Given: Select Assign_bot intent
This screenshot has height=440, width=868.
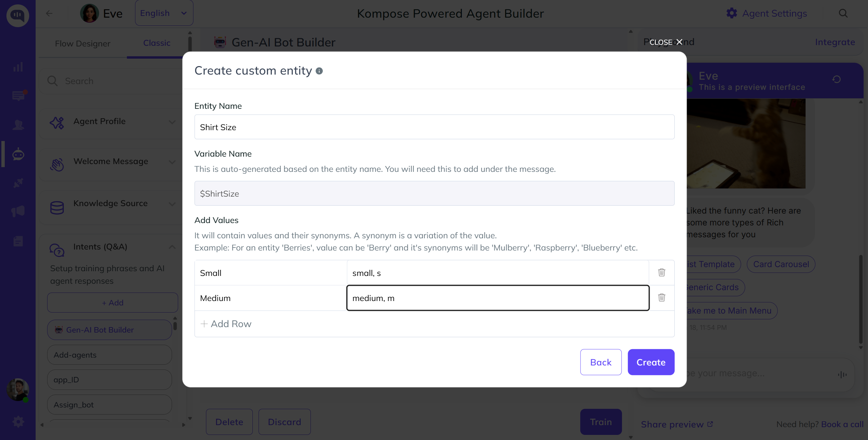Looking at the screenshot, I should click(x=110, y=405).
